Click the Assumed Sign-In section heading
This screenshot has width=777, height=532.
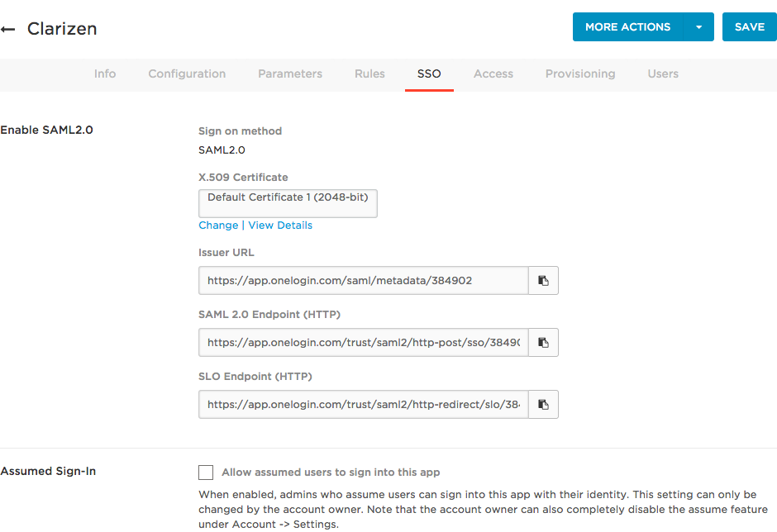pyautogui.click(x=48, y=471)
